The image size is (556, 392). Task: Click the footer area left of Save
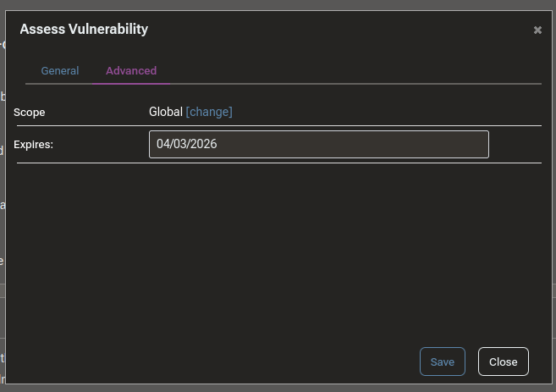[x=212, y=362]
